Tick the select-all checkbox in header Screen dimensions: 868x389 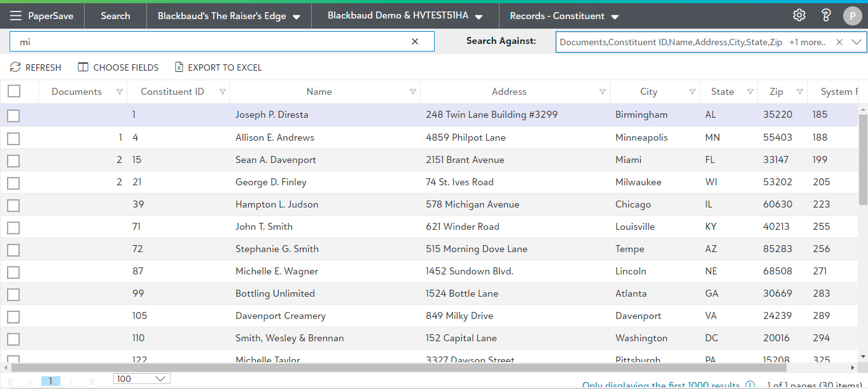(x=14, y=92)
